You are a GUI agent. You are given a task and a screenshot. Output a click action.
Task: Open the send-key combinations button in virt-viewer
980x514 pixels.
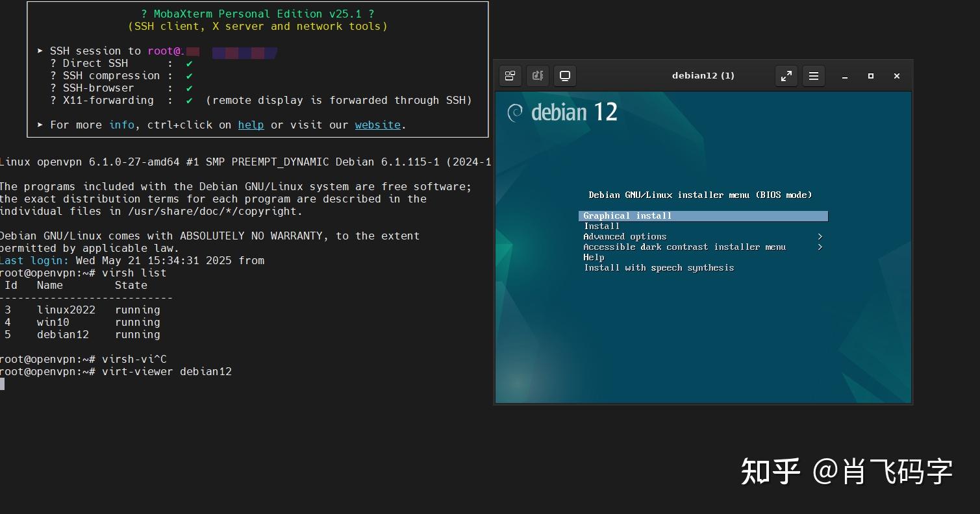(510, 76)
